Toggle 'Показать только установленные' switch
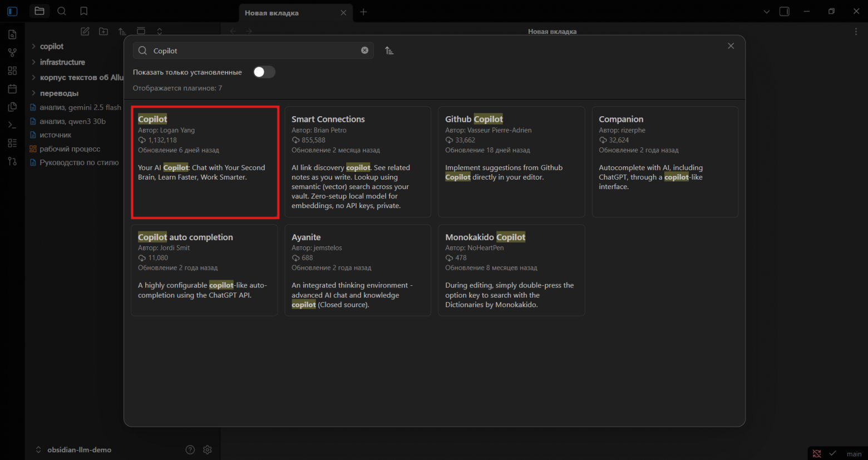This screenshot has width=868, height=460. [264, 72]
